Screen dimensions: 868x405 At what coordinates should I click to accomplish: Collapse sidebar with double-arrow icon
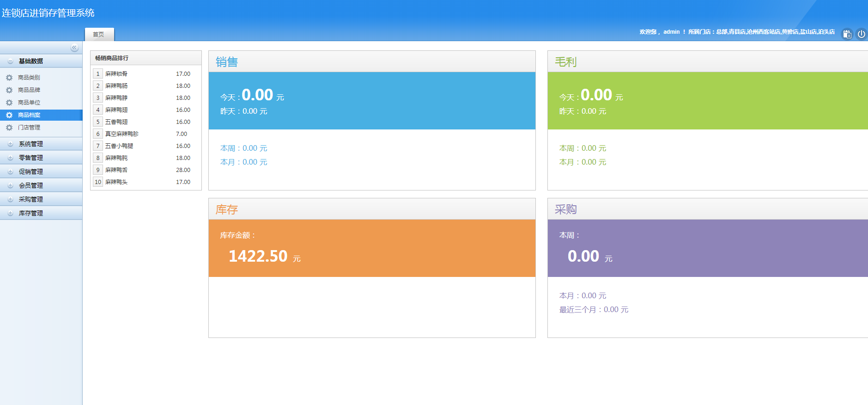pyautogui.click(x=74, y=48)
